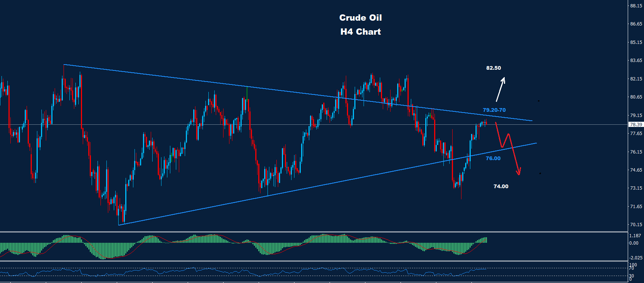
Task: Click the "H4 Chart" timeframe label
Action: [360, 32]
